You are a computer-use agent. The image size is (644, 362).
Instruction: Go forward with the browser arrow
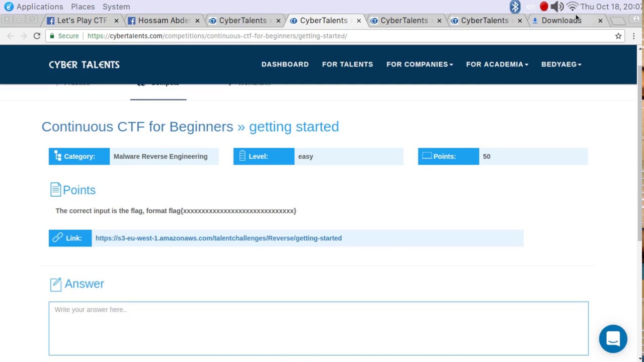point(23,36)
